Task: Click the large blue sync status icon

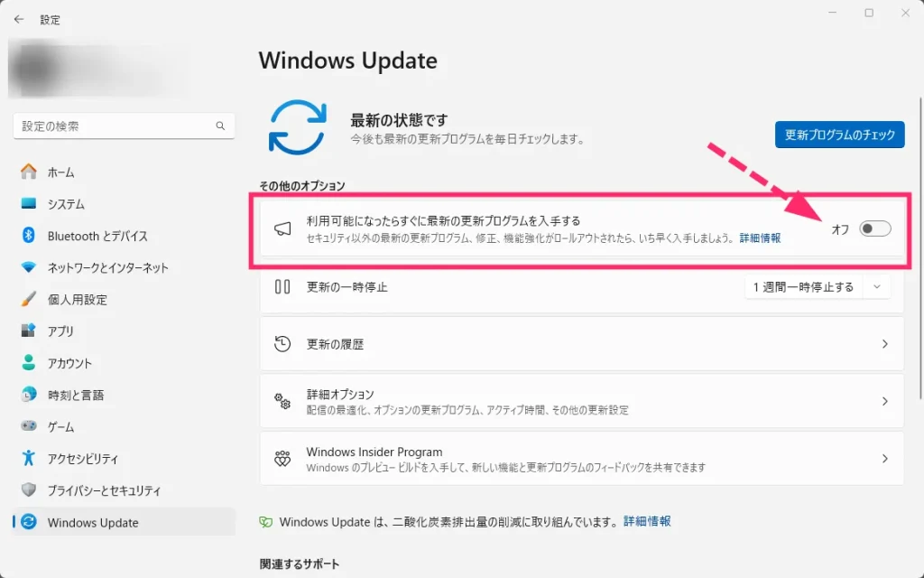Action: (297, 127)
